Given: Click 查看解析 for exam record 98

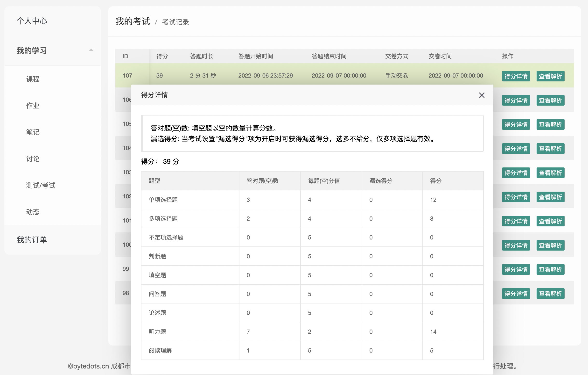Looking at the screenshot, I should point(550,294).
